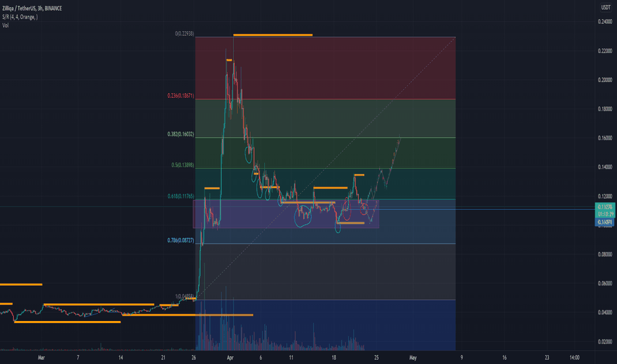Select the S/R (4, 4, Orange, ) indicator legend
The image size is (617, 364).
(20, 17)
